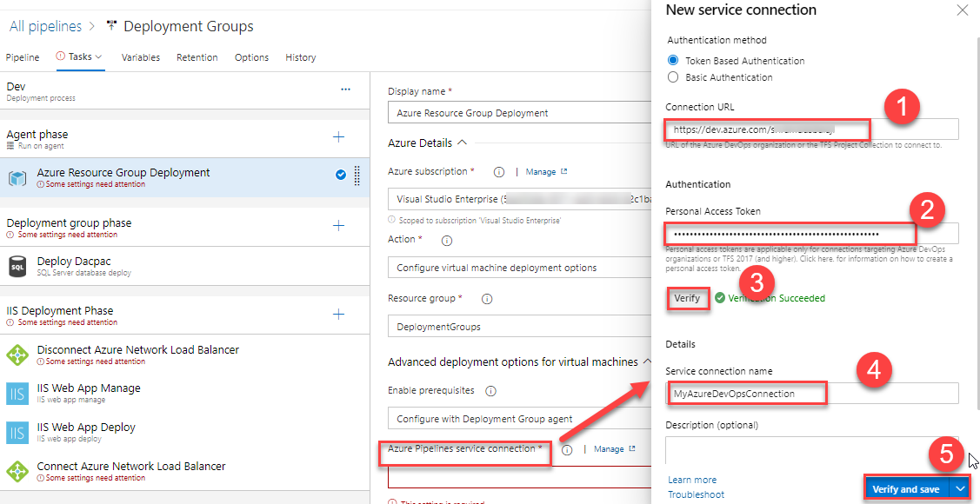The height and width of the screenshot is (504, 980).
Task: Open the Action dropdown
Action: tap(519, 268)
